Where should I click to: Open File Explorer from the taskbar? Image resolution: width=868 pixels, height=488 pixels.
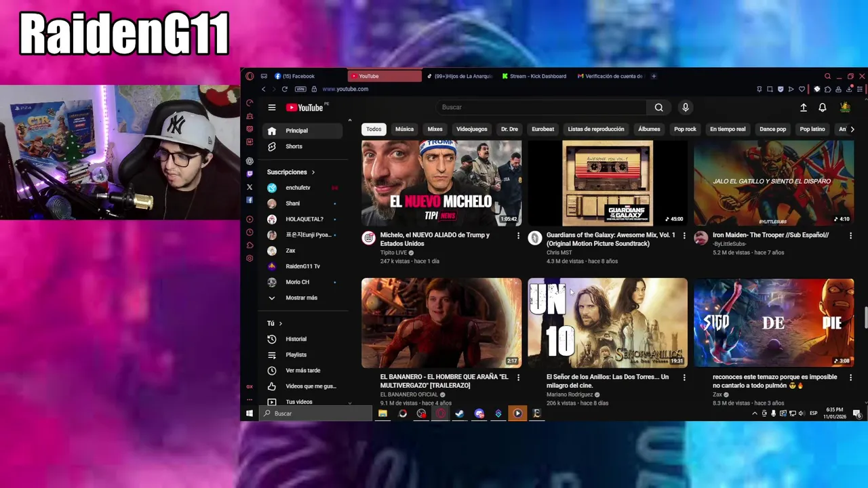coord(383,413)
